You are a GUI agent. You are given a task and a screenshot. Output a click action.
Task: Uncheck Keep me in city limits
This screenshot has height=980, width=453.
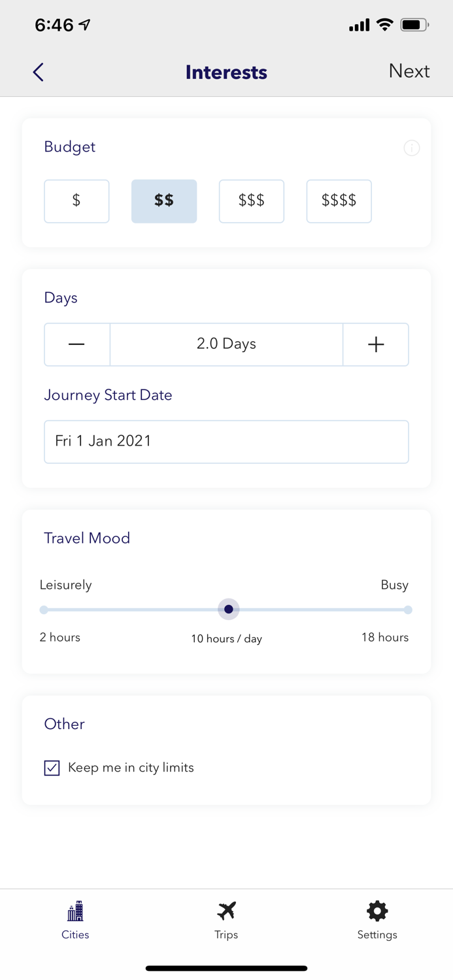[52, 768]
